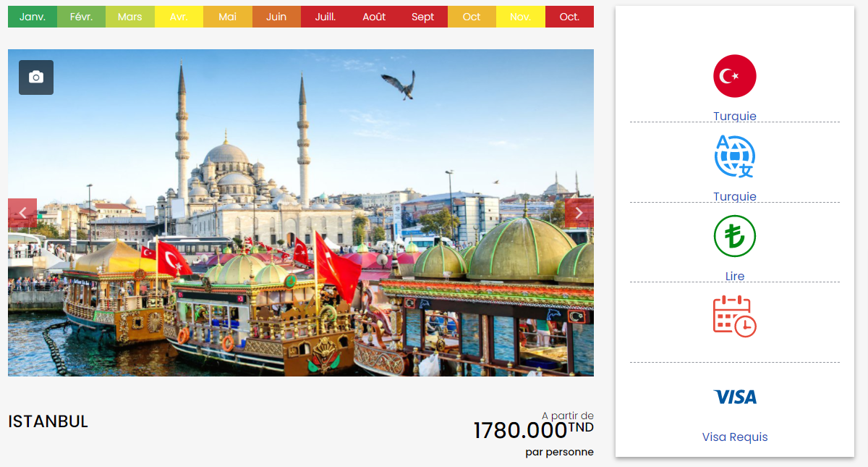Screen dimensions: 868x467
Task: Select the green Janv. month
Action: [33, 17]
